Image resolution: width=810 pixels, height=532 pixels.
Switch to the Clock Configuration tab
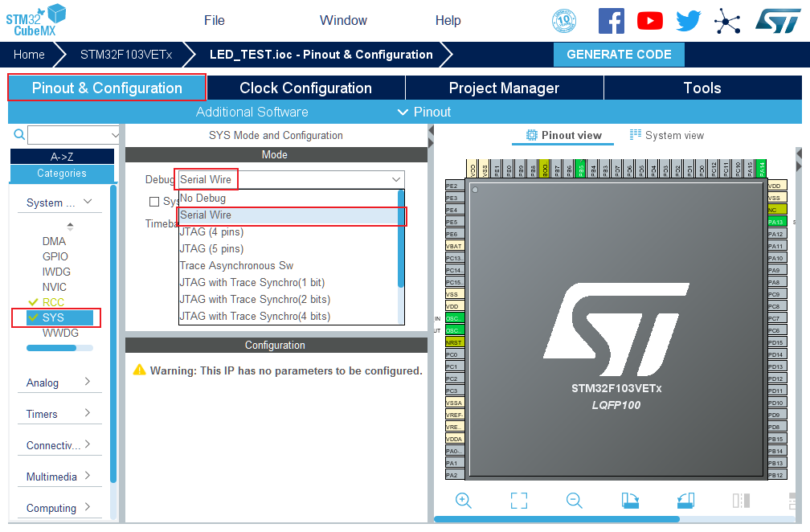tap(306, 88)
